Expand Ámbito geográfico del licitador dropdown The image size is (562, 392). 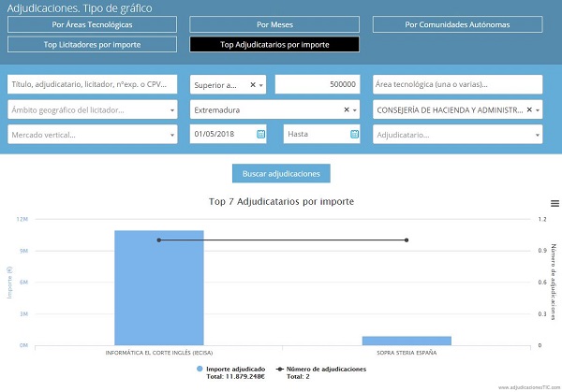coord(172,109)
